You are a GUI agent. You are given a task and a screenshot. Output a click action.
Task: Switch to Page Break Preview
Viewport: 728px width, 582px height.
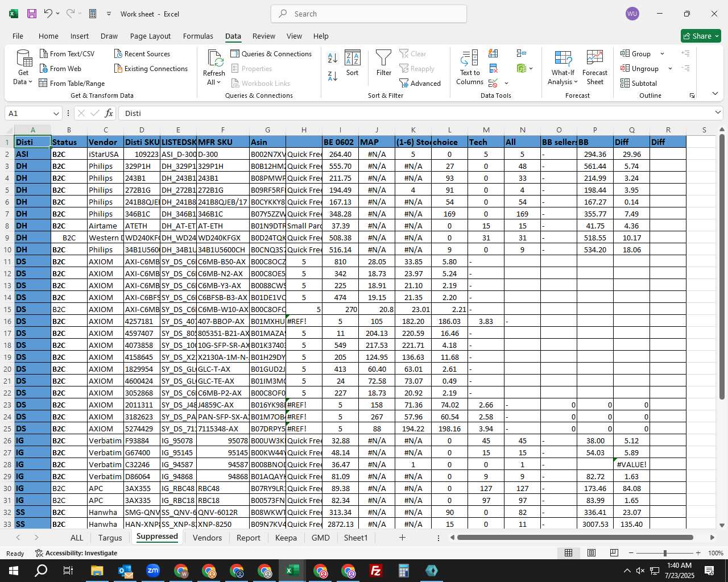614,552
